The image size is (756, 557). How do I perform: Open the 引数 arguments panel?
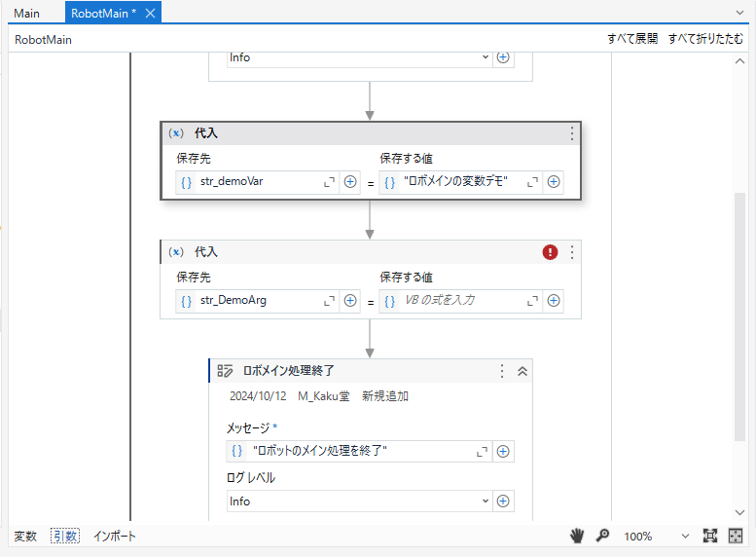click(x=65, y=536)
